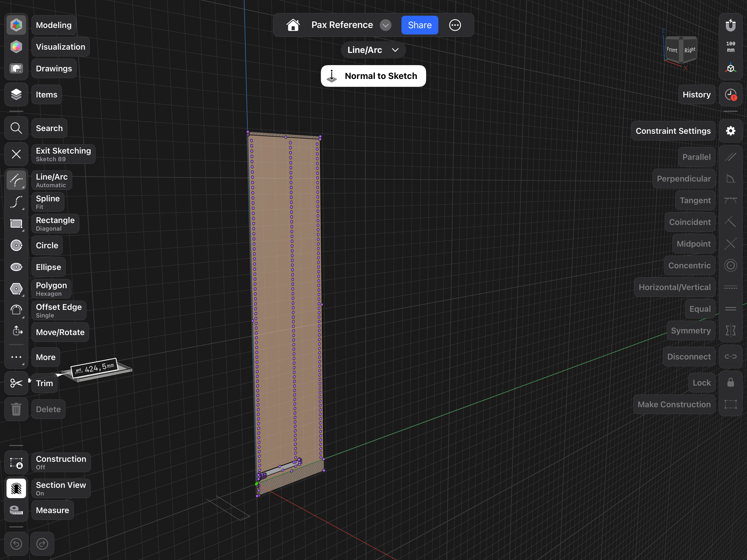Apply the Symmetry constraint icon
This screenshot has height=560, width=747.
(x=730, y=330)
